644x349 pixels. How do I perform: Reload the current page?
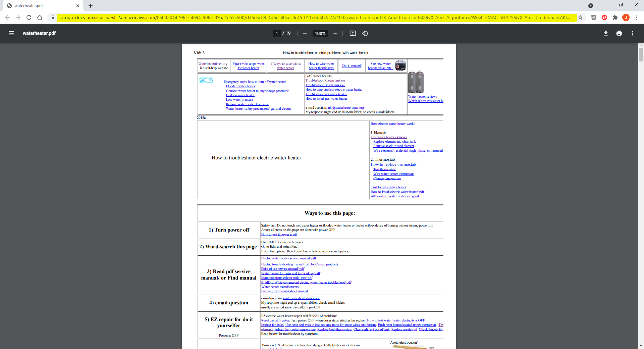[x=29, y=17]
